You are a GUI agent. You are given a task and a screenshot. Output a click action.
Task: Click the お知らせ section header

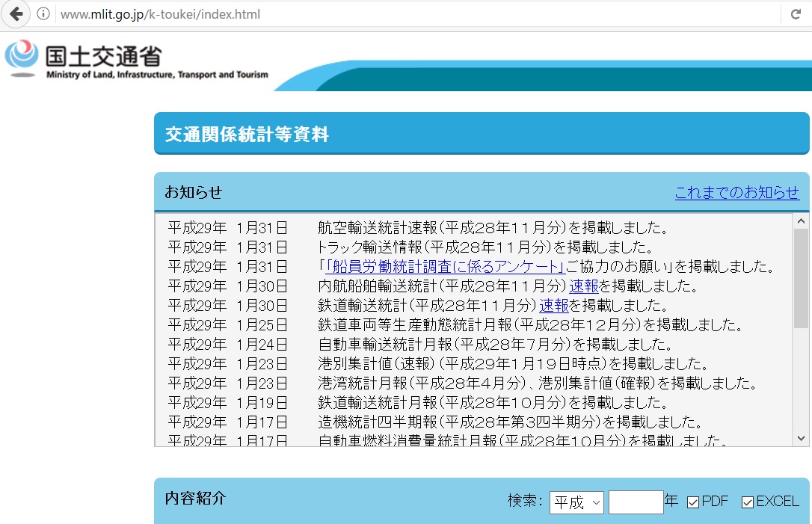pos(194,192)
